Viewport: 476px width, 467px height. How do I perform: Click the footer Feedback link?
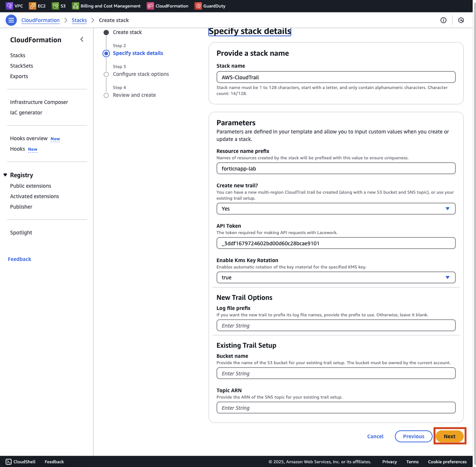pos(54,462)
